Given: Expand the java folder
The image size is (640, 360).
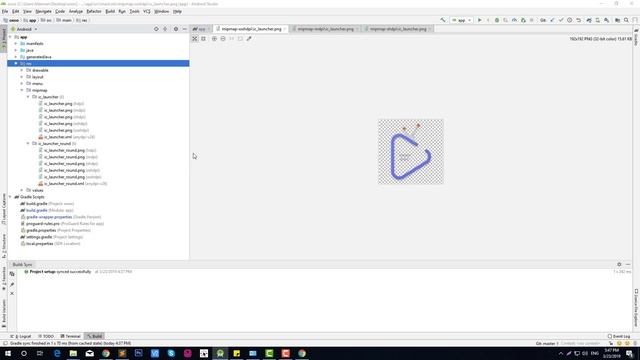Looking at the screenshot, I should [x=16, y=50].
